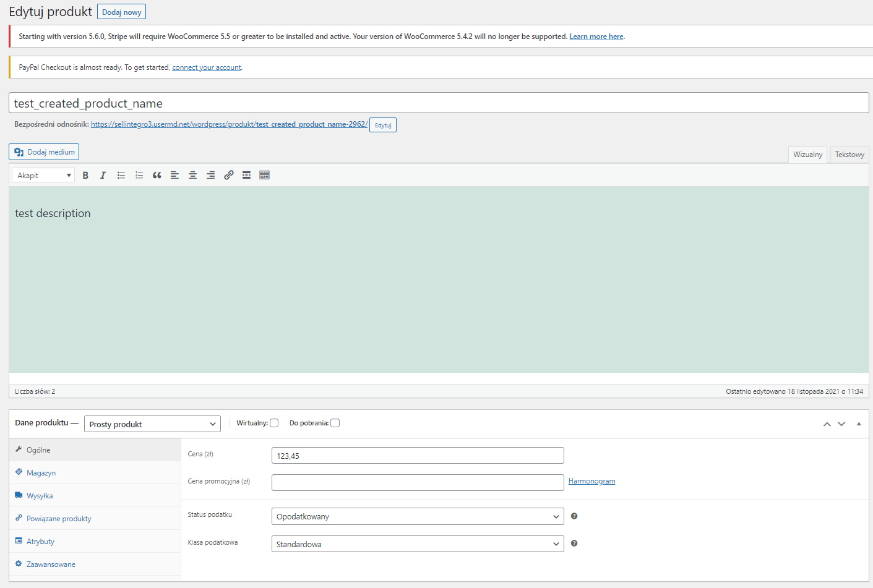Open the Prosty produkt type dropdown
This screenshot has width=873, height=588.
click(152, 424)
